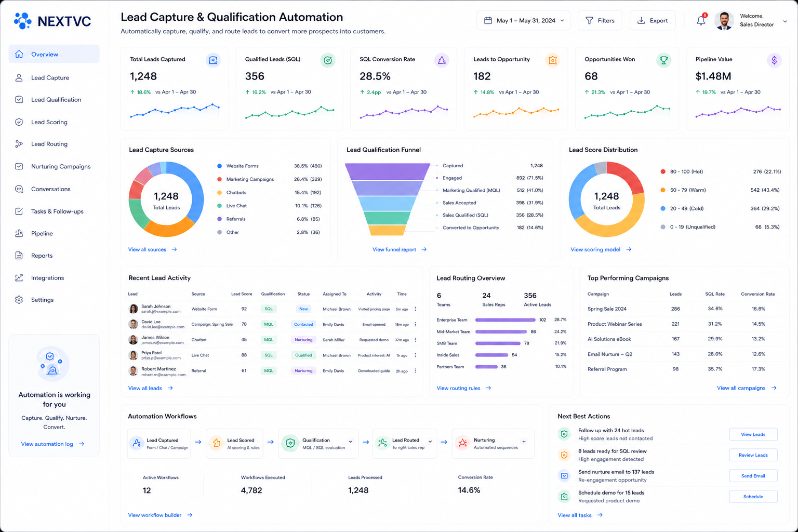Open the View automation log link
This screenshot has width=798, height=532.
tap(52, 444)
